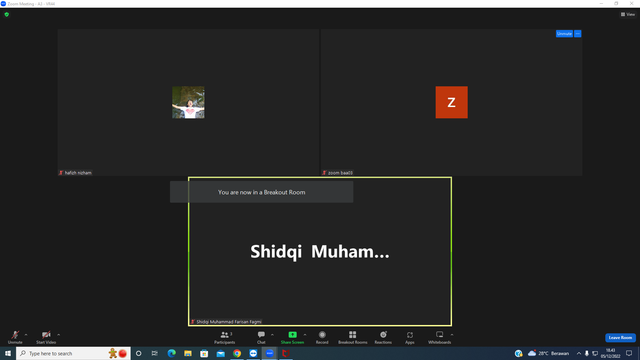Open the first blue Zoom taskbar icon
This screenshot has height=360, width=640.
coord(253,353)
